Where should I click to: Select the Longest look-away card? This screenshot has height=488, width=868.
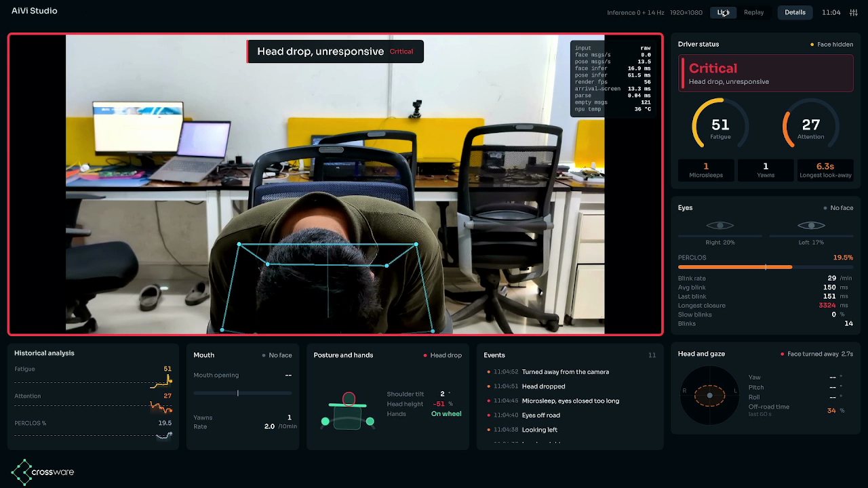pyautogui.click(x=825, y=170)
